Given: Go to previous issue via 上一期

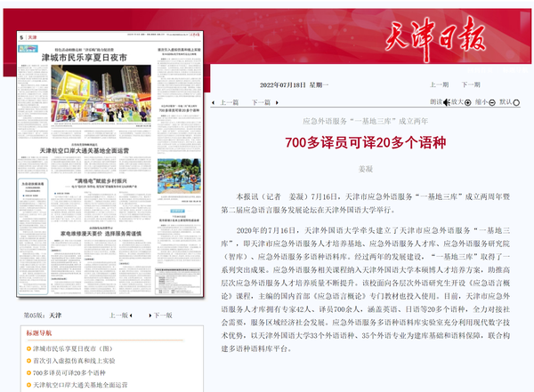Looking at the screenshot, I should [x=439, y=84].
